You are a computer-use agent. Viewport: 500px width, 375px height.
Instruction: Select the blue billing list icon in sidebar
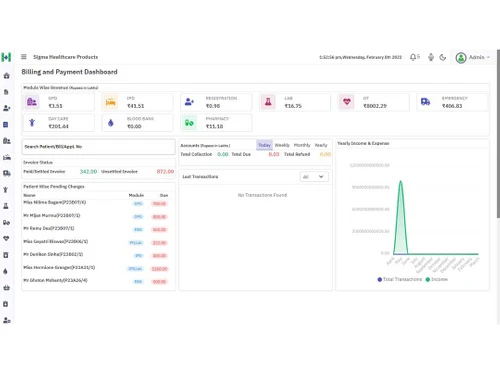coord(6,125)
